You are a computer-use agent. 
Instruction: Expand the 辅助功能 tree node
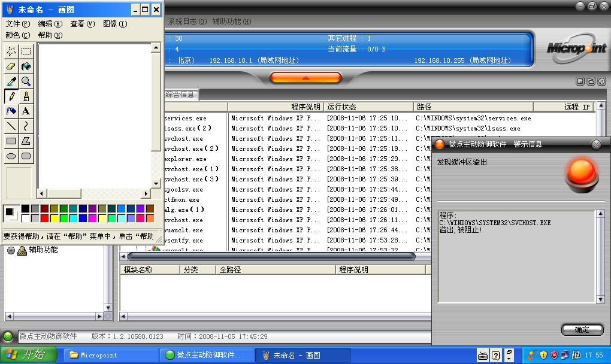click(x=11, y=250)
